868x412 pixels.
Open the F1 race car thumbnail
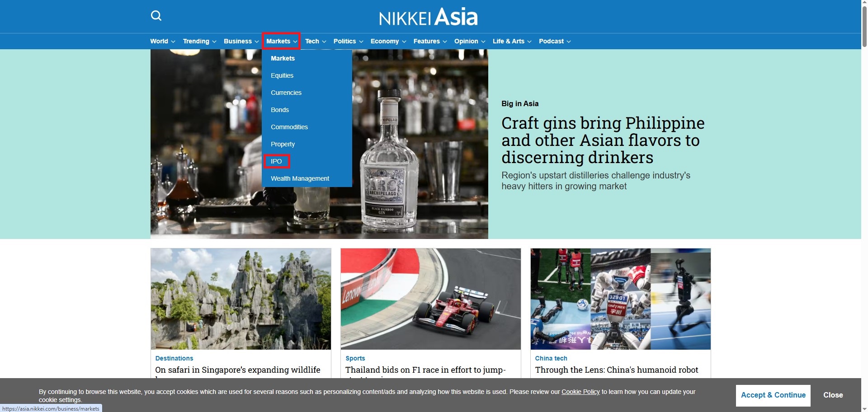tap(430, 299)
